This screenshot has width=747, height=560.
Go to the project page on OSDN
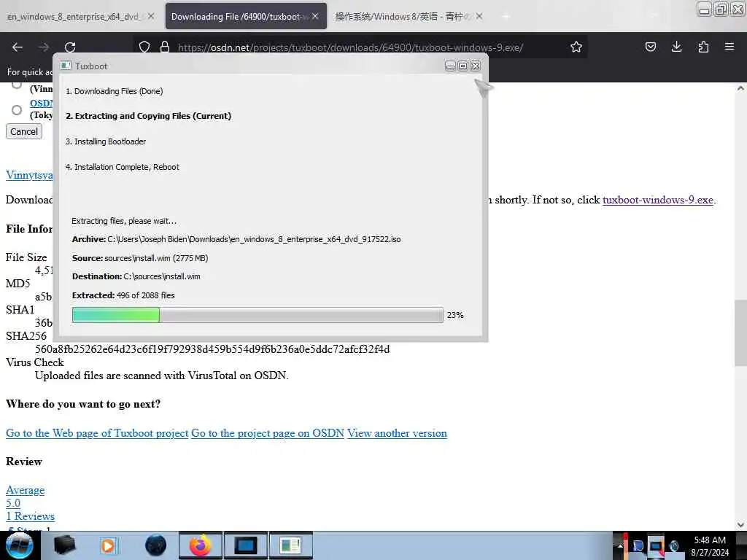[x=267, y=433]
